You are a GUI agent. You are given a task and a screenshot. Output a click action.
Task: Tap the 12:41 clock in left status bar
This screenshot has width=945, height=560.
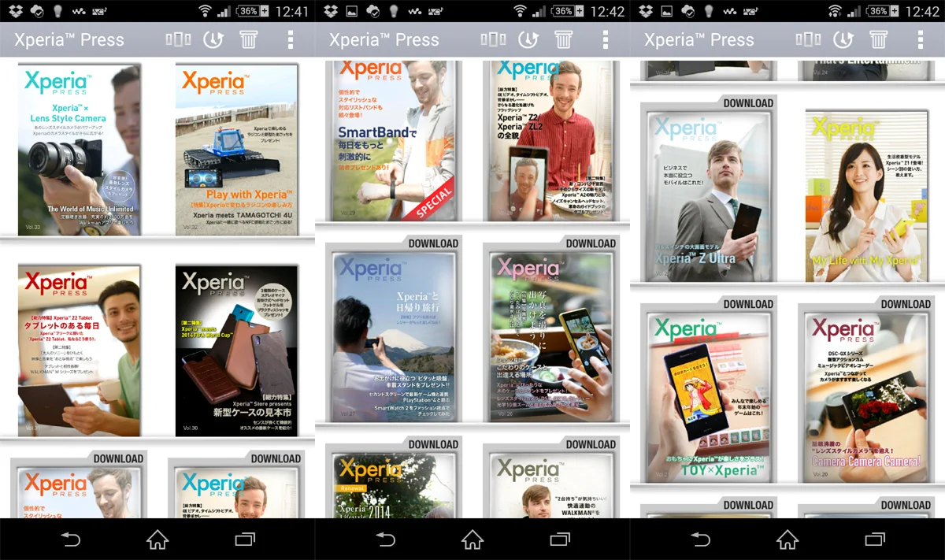click(x=292, y=11)
